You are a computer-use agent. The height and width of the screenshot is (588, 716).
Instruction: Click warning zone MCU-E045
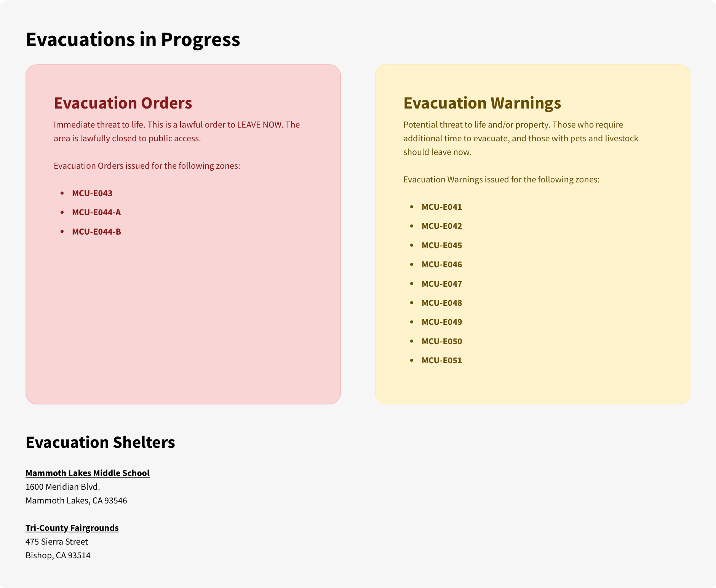pyautogui.click(x=442, y=246)
